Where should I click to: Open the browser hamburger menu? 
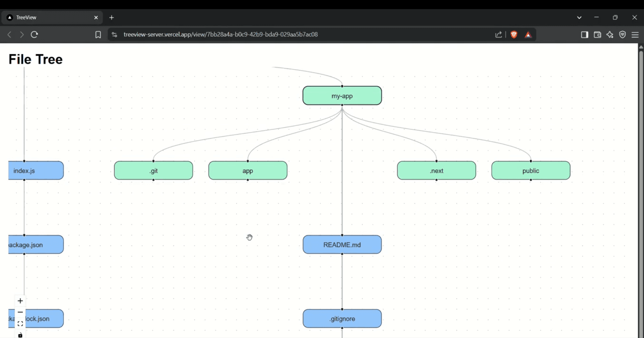635,35
